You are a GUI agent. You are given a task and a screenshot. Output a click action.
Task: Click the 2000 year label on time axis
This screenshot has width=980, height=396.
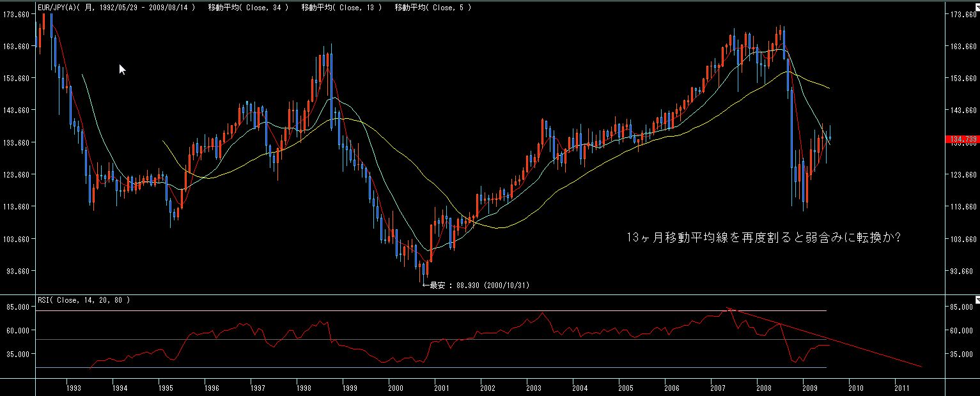[396, 388]
